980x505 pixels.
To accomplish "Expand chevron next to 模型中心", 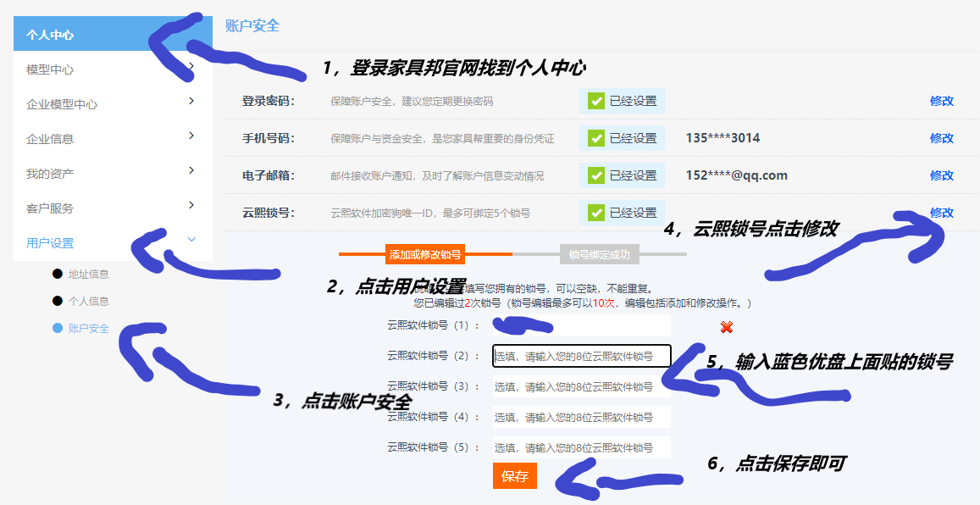I will (x=191, y=66).
